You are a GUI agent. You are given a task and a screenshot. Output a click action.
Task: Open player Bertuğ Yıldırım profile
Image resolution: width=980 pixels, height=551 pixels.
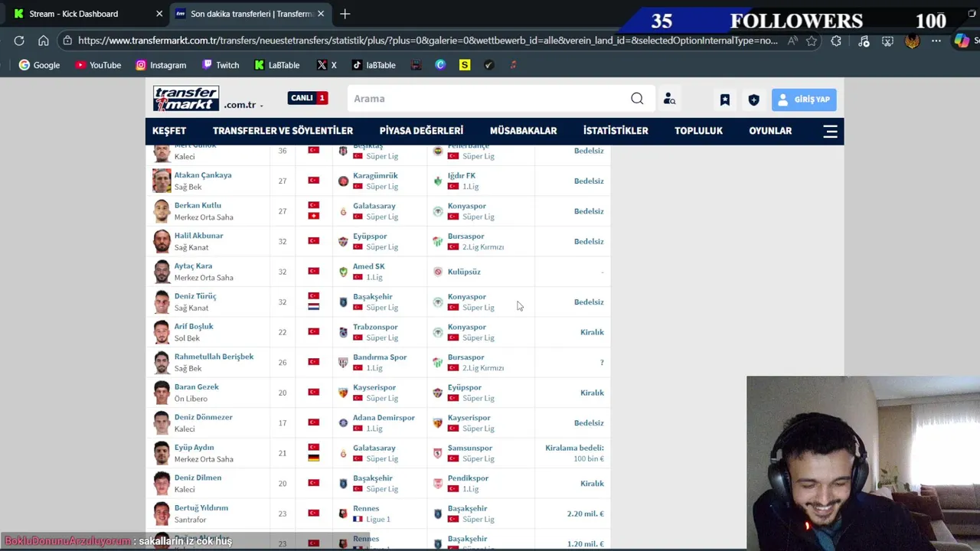point(201,507)
